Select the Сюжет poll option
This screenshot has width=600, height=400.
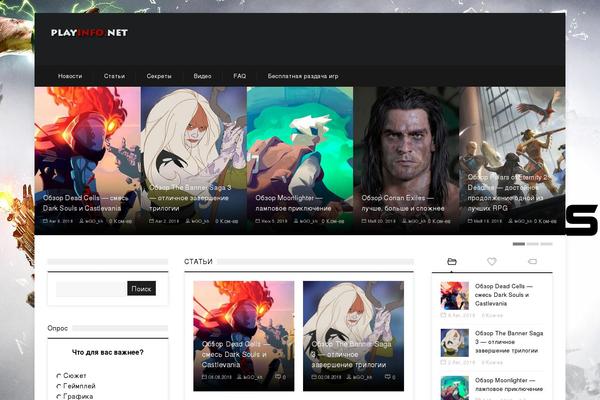coord(59,376)
